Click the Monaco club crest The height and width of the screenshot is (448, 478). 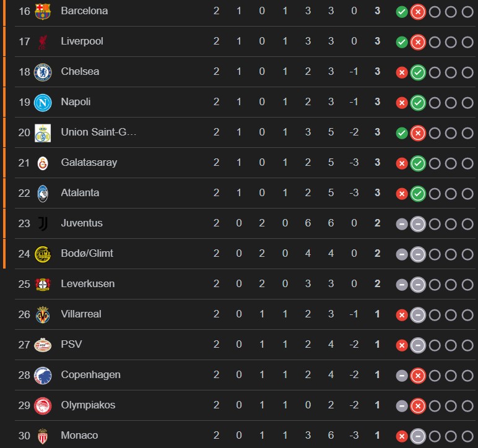click(43, 436)
